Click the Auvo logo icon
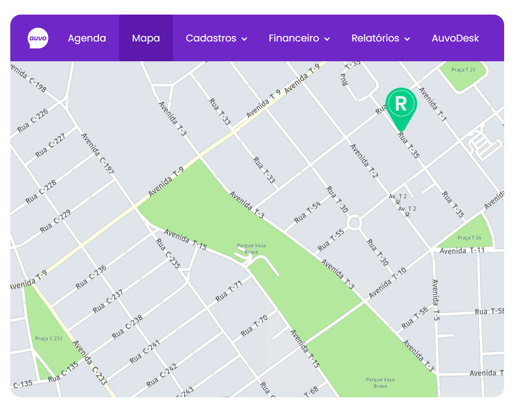Viewport: 514px width, 420px height. tap(38, 38)
